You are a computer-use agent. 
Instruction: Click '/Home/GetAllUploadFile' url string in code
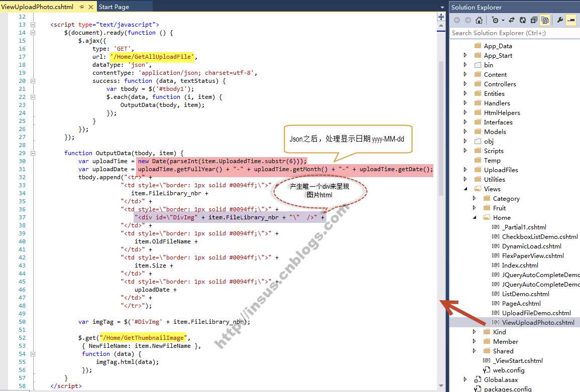(152, 57)
